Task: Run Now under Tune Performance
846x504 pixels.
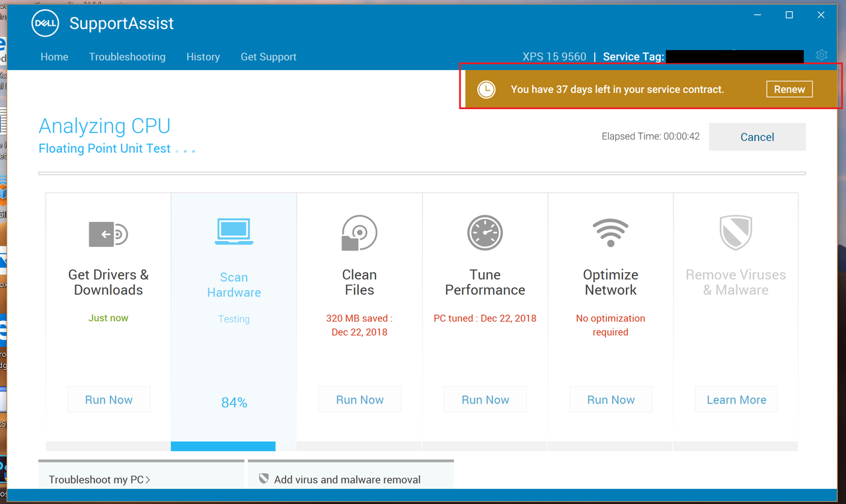Action: pos(485,400)
